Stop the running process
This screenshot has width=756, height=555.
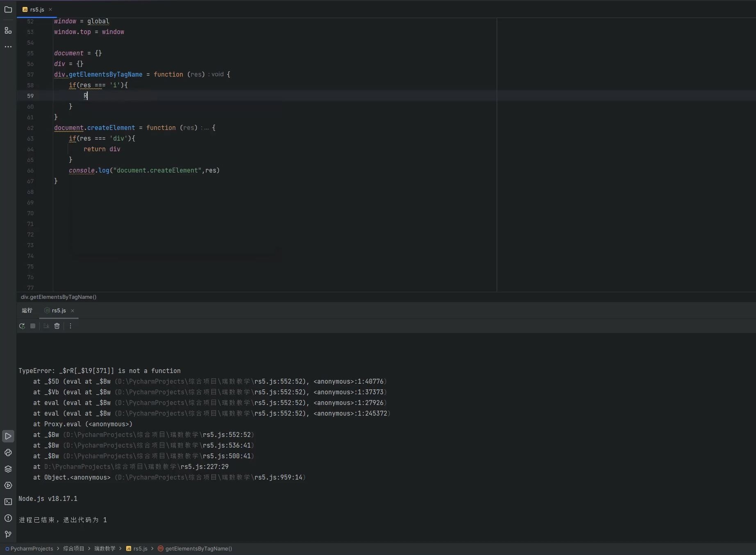pos(33,326)
